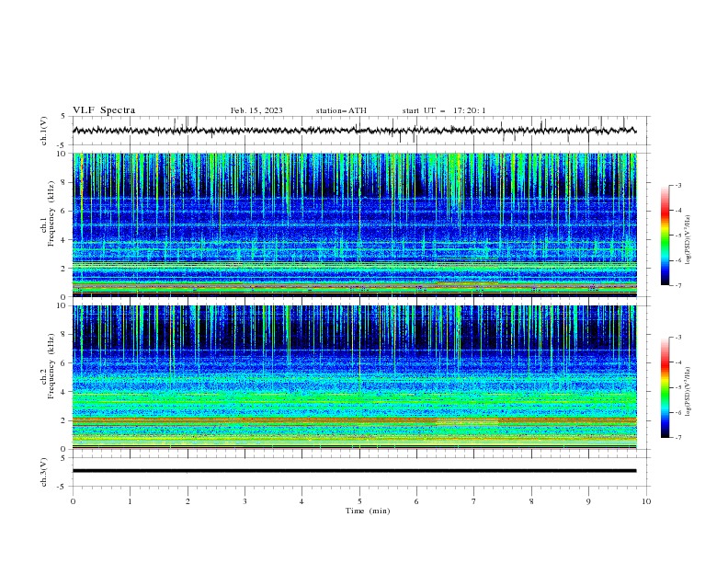Click the '-3' value on upper colorbar
Screen dimensions: 728x563
[x=677, y=185]
